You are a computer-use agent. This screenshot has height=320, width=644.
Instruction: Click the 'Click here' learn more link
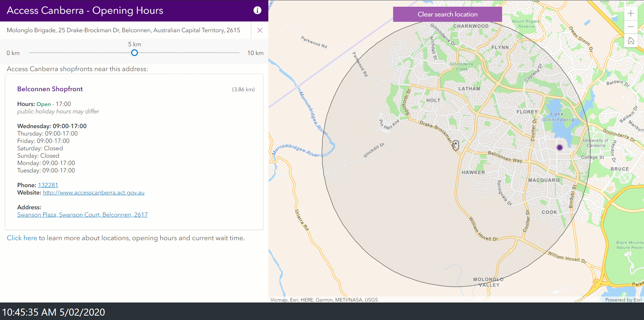point(22,238)
